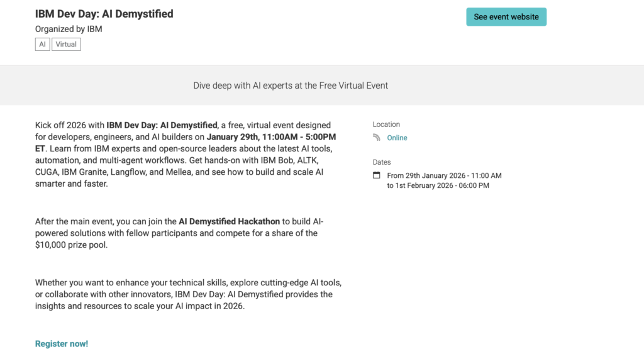Click the Dive deep with AI experts banner text

pos(291,85)
